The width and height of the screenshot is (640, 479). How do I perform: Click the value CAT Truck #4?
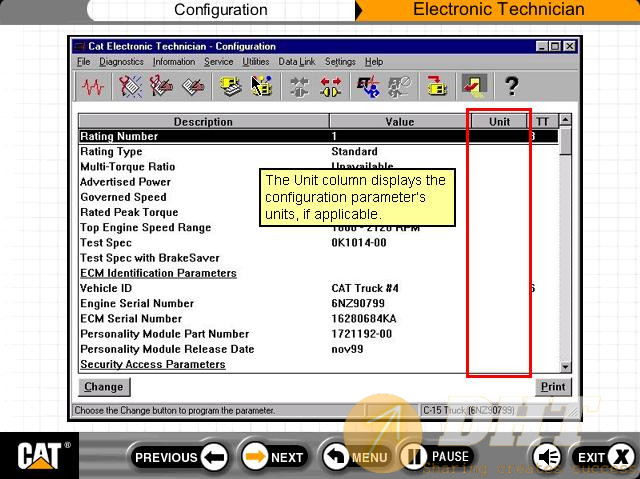pos(365,288)
